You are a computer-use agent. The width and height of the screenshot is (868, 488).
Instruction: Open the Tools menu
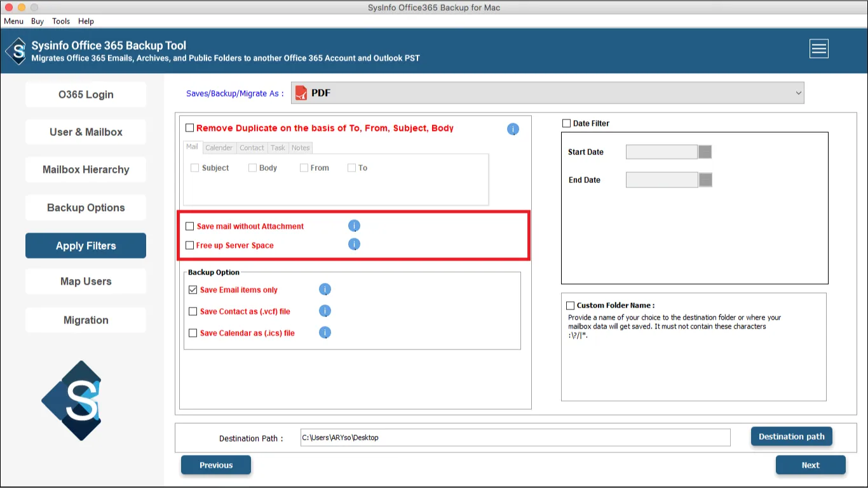point(61,21)
